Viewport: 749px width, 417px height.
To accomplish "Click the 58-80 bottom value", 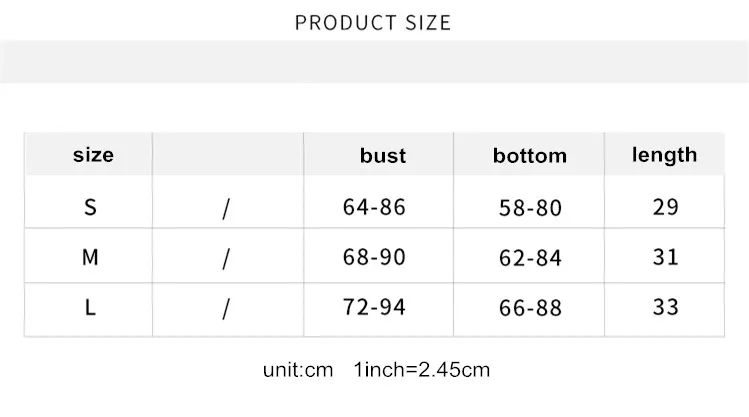I will coord(530,208).
